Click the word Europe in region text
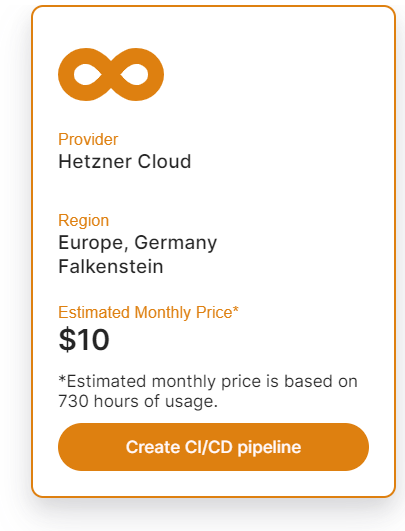The width and height of the screenshot is (405, 531). (93, 243)
